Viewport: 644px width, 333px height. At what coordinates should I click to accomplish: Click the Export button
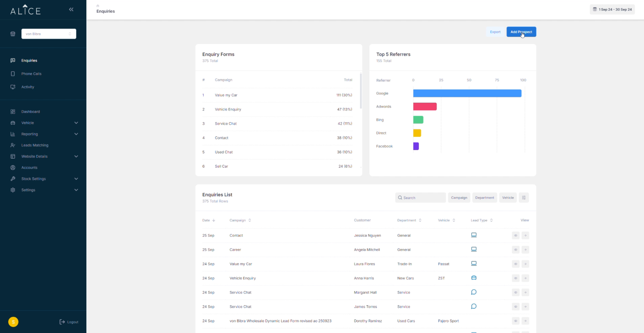click(x=495, y=32)
